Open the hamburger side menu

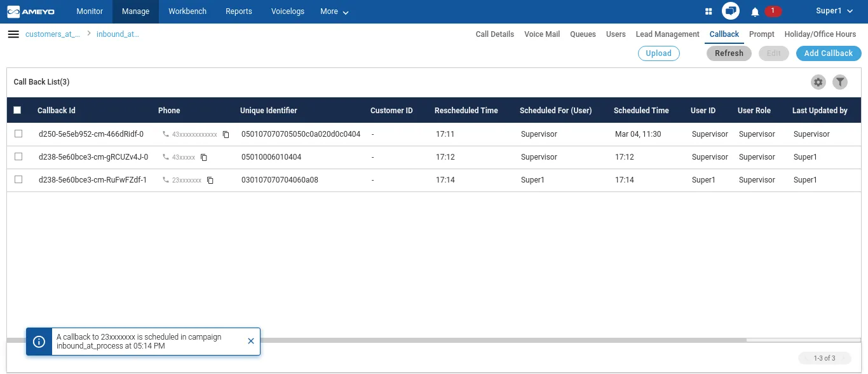click(13, 34)
